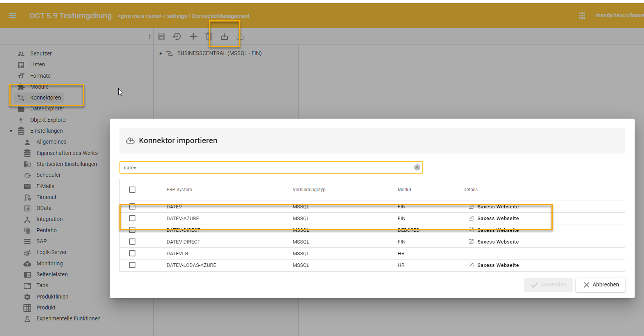Open external link icon for DATEV-LODAS-AZURE
The height and width of the screenshot is (336, 644).
click(471, 265)
